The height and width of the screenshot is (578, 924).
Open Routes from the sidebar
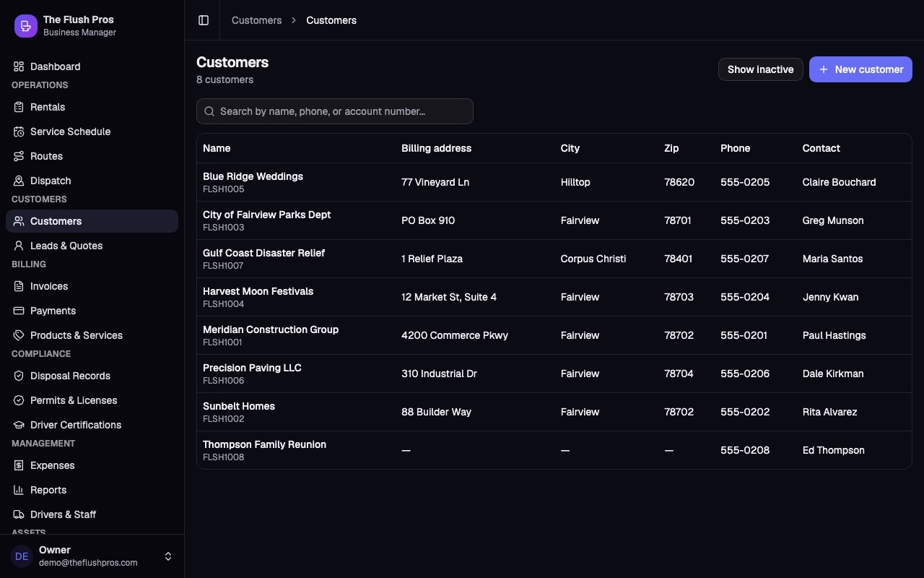[x=92, y=156]
